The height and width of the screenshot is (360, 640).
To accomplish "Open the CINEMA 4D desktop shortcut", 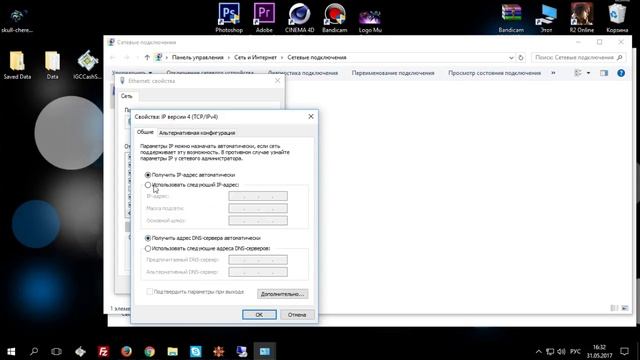I will coord(299,17).
